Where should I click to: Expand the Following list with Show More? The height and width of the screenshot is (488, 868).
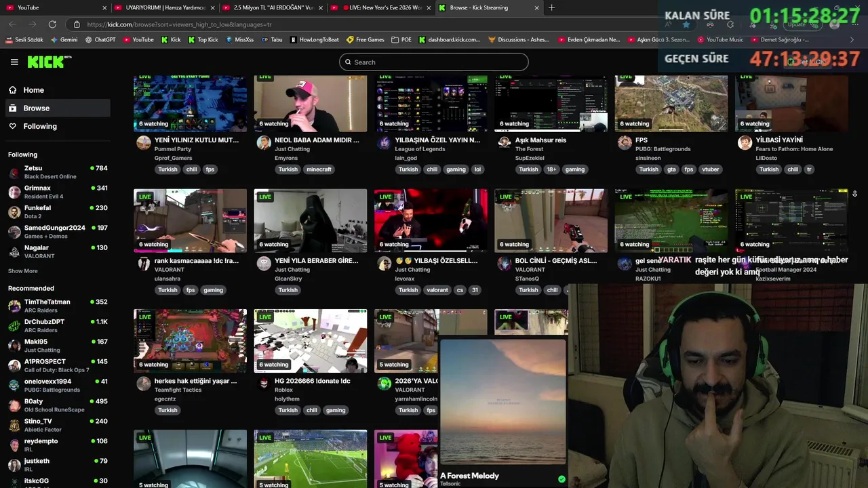(x=23, y=271)
